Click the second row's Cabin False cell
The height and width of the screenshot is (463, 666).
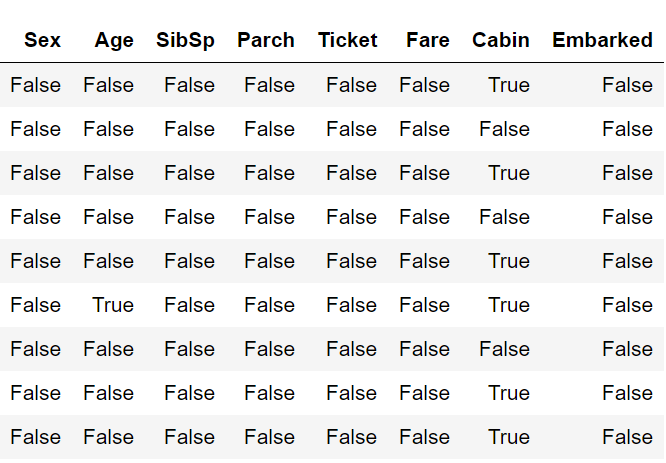504,129
